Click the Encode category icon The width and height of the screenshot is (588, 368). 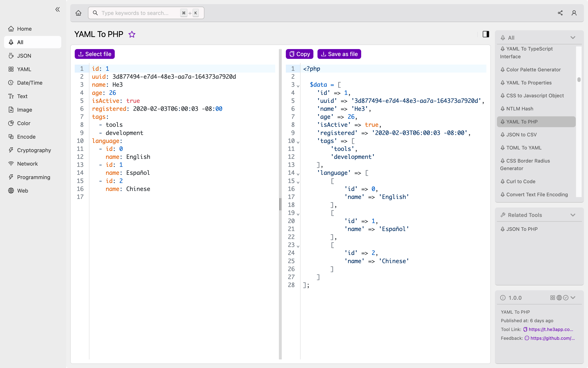(11, 137)
